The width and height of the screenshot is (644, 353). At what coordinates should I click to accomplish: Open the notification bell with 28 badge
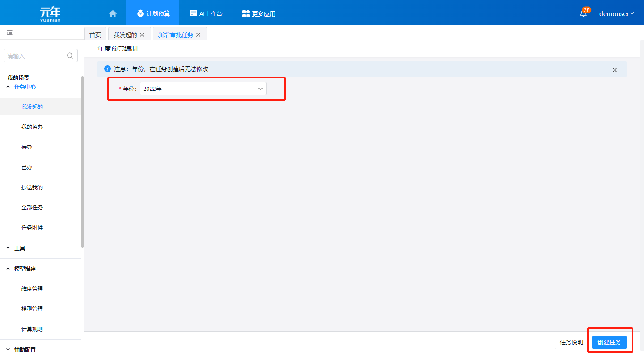coord(583,13)
